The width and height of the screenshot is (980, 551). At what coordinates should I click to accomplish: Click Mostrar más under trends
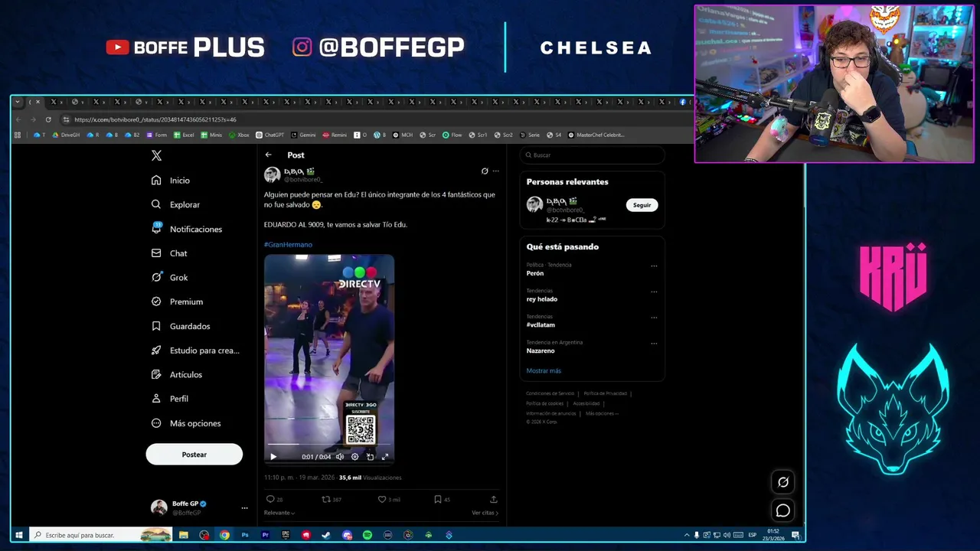point(544,370)
